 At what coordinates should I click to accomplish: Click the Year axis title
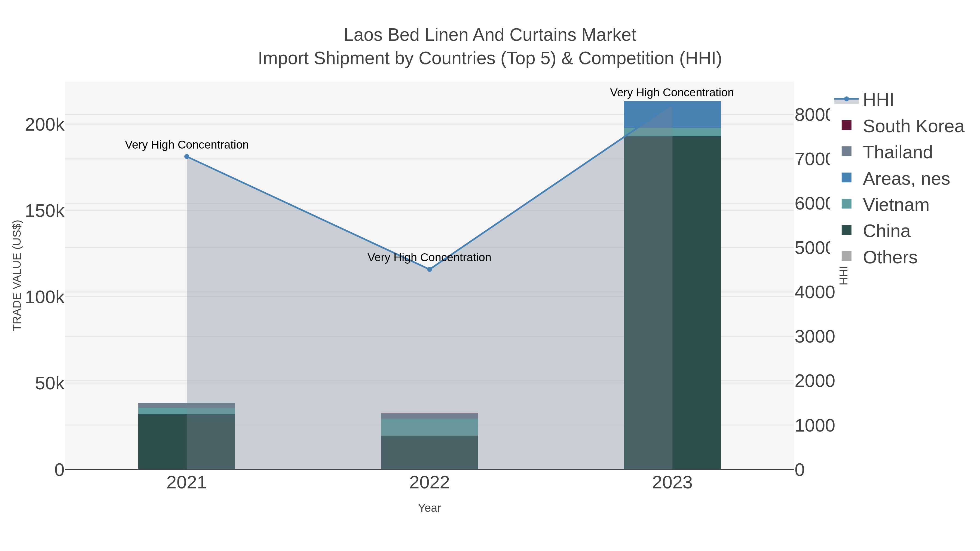[430, 508]
